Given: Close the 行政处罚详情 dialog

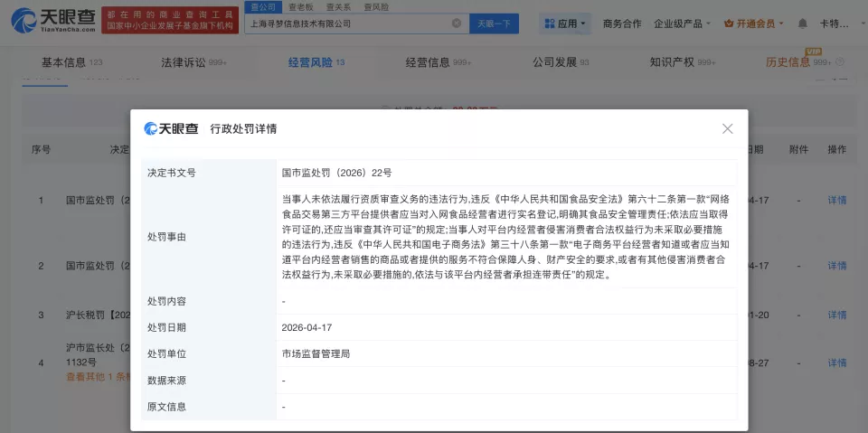Looking at the screenshot, I should (727, 128).
